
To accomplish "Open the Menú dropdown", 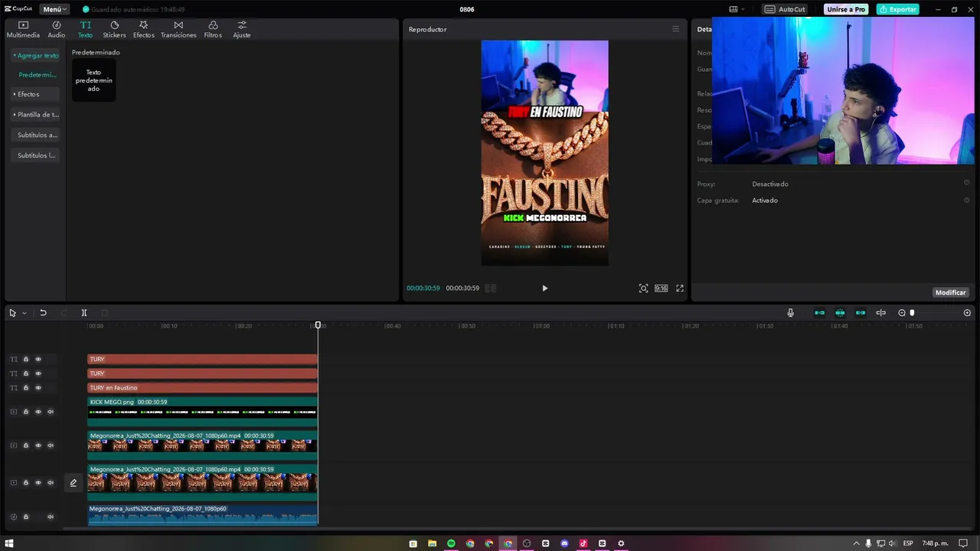I will click(x=55, y=9).
